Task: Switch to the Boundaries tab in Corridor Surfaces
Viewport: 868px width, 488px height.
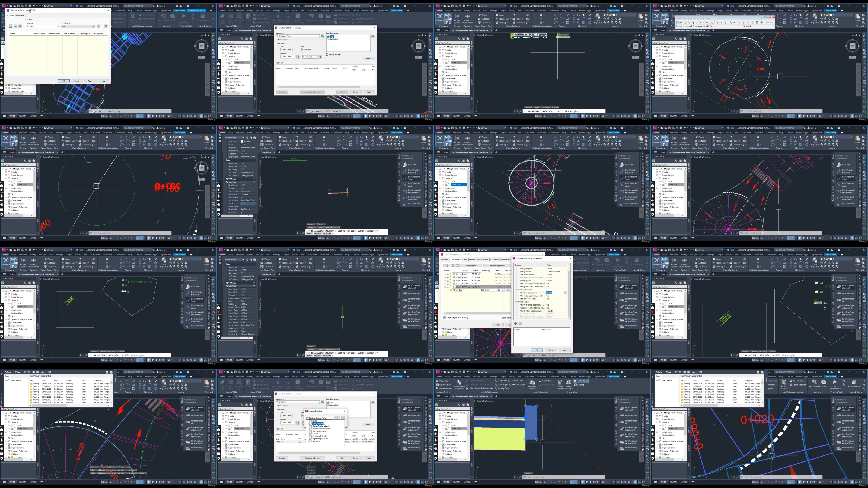Action: [20, 15]
